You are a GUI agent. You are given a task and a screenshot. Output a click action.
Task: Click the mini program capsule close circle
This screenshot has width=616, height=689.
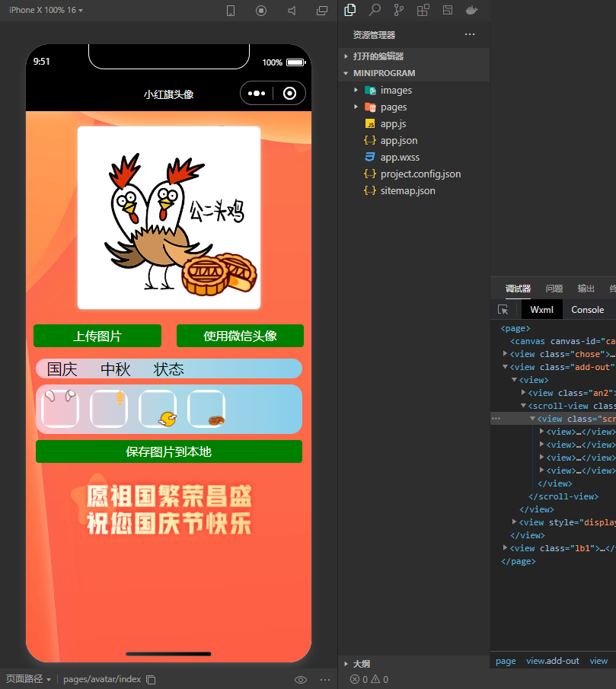point(289,93)
